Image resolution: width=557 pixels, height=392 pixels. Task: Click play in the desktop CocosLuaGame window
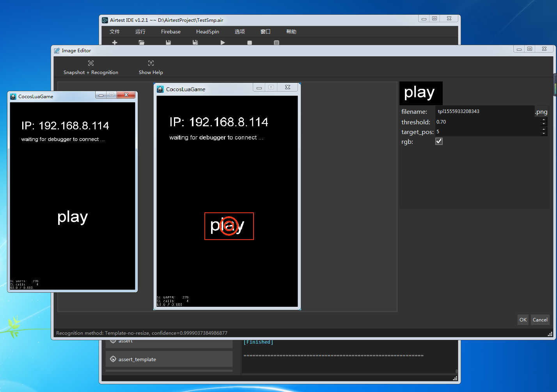coord(73,217)
